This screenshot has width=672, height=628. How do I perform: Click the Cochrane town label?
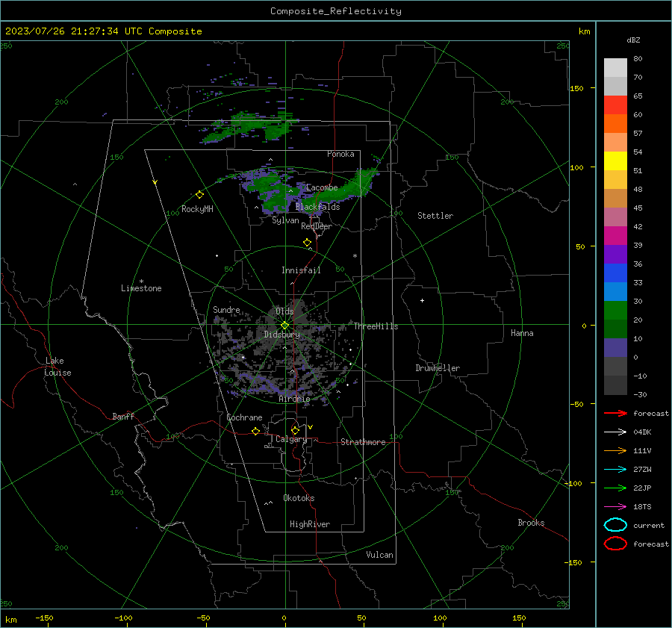[244, 417]
